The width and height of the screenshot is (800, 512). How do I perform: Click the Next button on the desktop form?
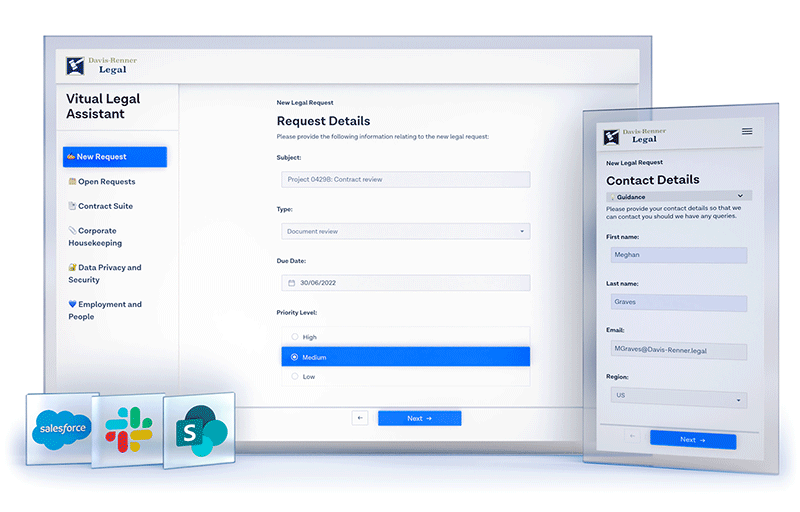click(x=419, y=418)
